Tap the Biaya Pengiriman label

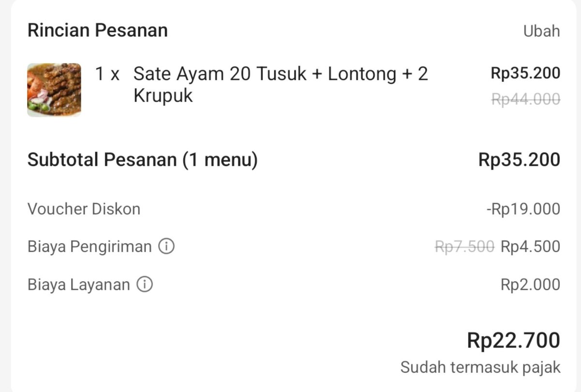(x=90, y=247)
